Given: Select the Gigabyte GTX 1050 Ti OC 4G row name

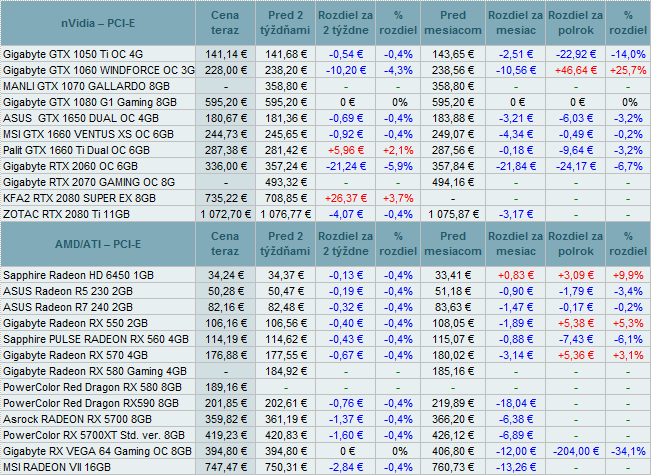Looking at the screenshot, I should click(73, 54).
